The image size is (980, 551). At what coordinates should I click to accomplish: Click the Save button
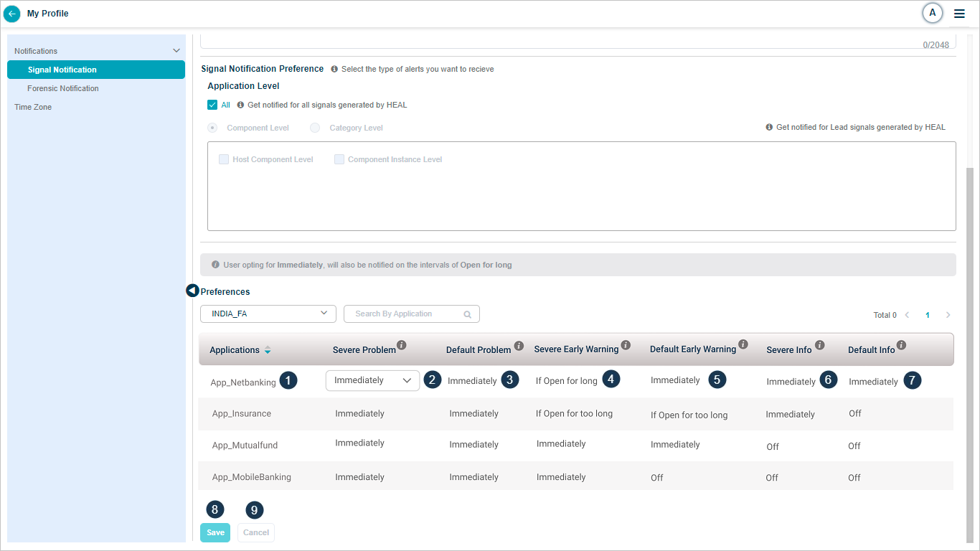tap(215, 532)
